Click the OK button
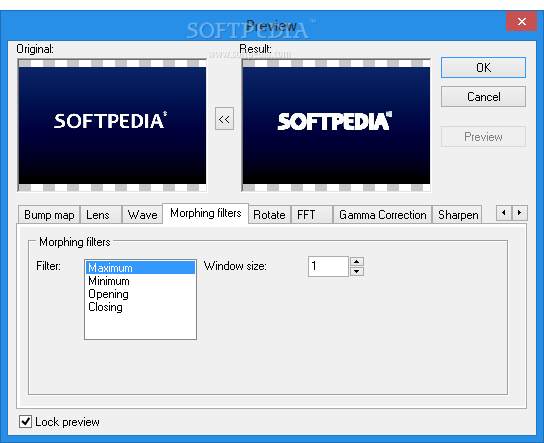 [483, 67]
